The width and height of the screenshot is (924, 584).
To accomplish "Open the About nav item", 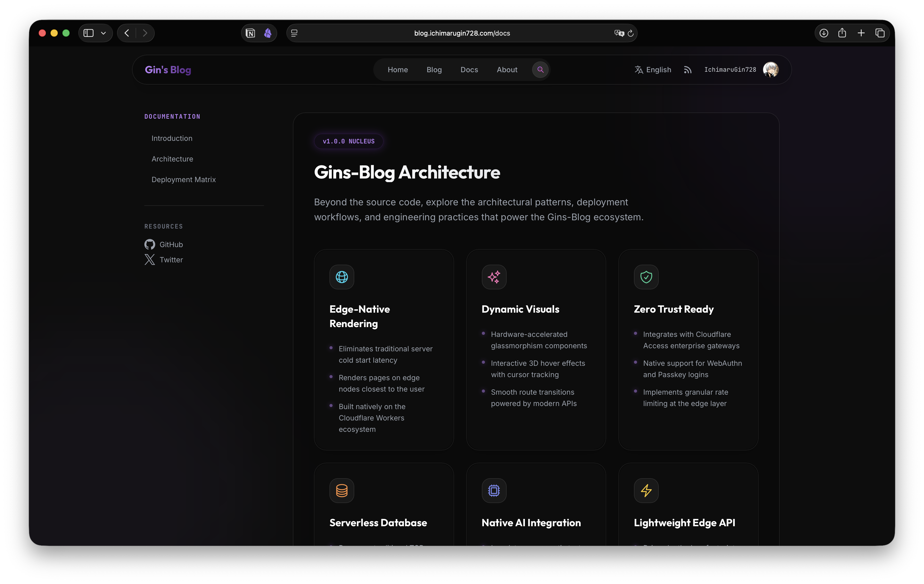I will pos(507,69).
